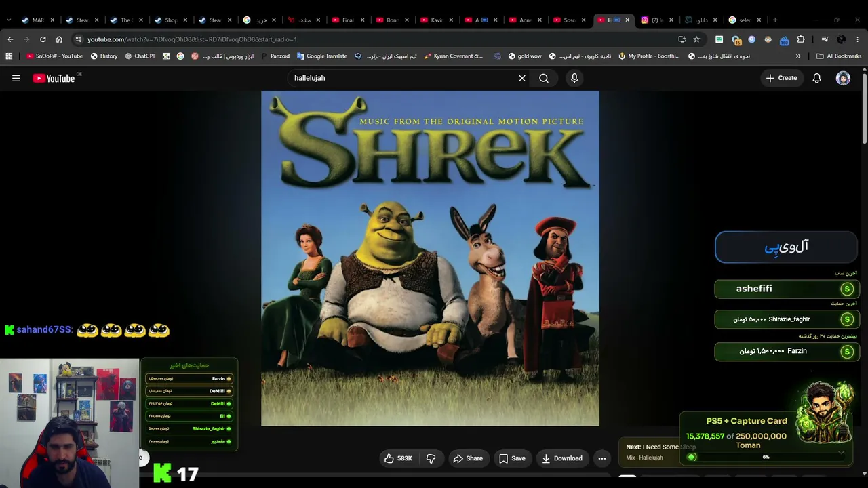Image resolution: width=868 pixels, height=488 pixels.
Task: Open the browser extensions puzzle icon
Action: (801, 39)
